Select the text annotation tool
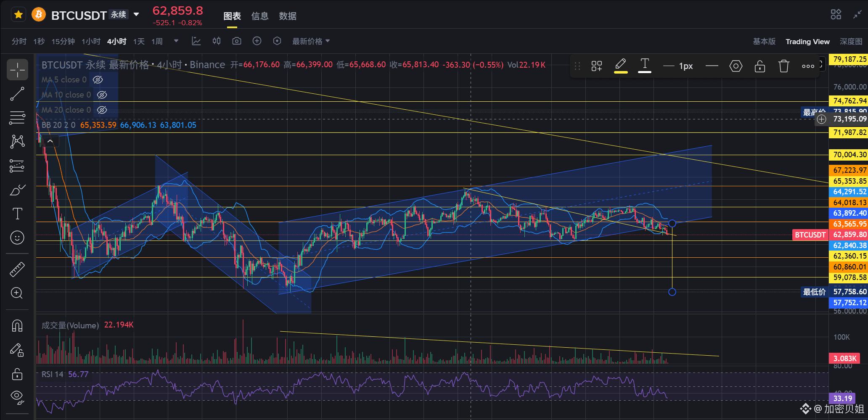Viewport: 868px width, 420px height. pos(17,214)
